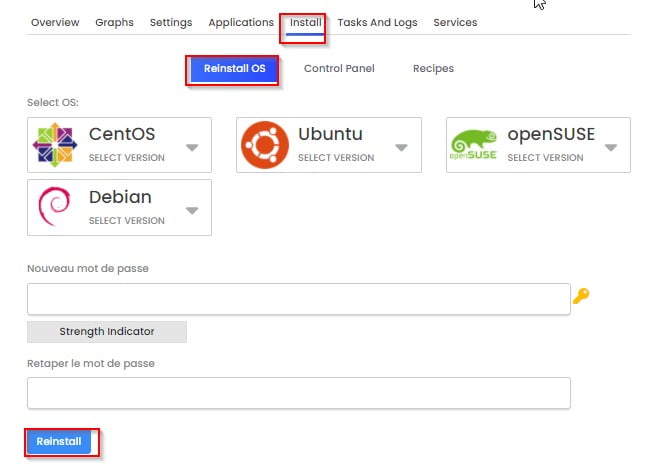Open Debian version dropdown arrow

(x=192, y=210)
